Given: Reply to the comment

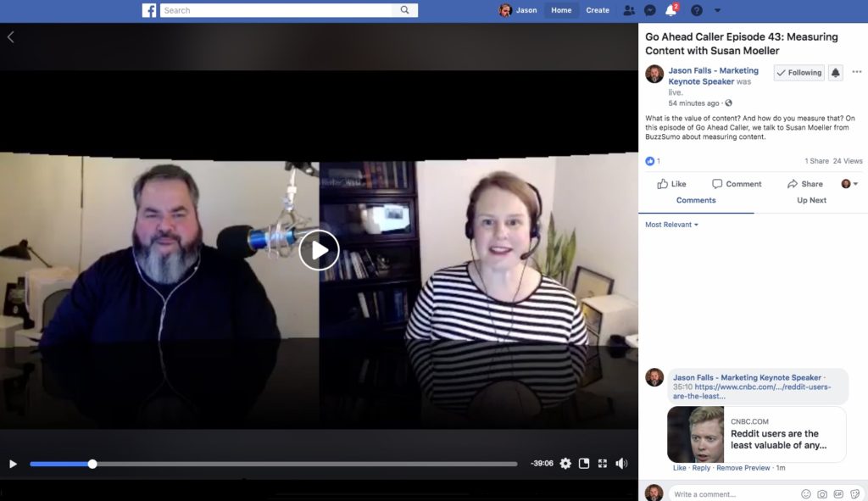Looking at the screenshot, I should pos(701,468).
